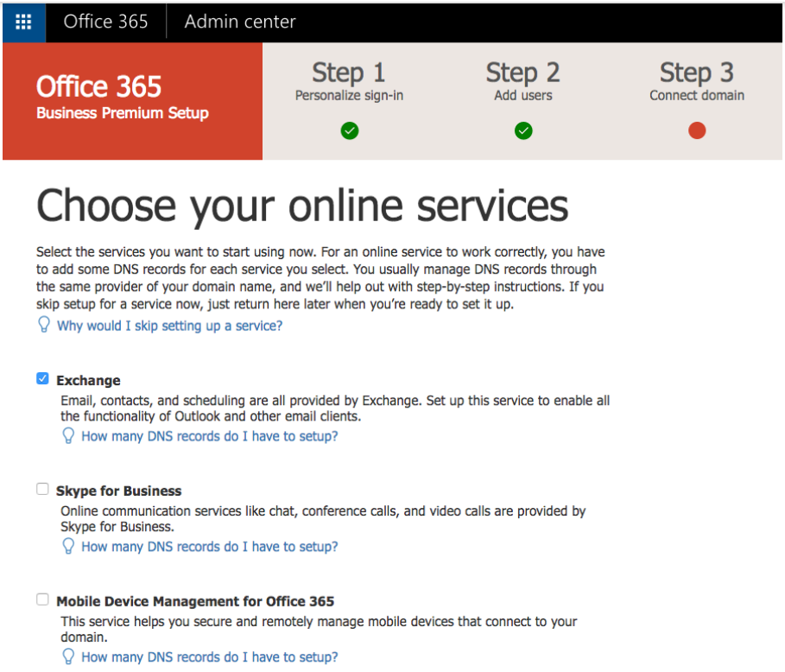Enable the Skype for Business checkbox
Viewport: 785px width, 672px height.
coord(42,489)
